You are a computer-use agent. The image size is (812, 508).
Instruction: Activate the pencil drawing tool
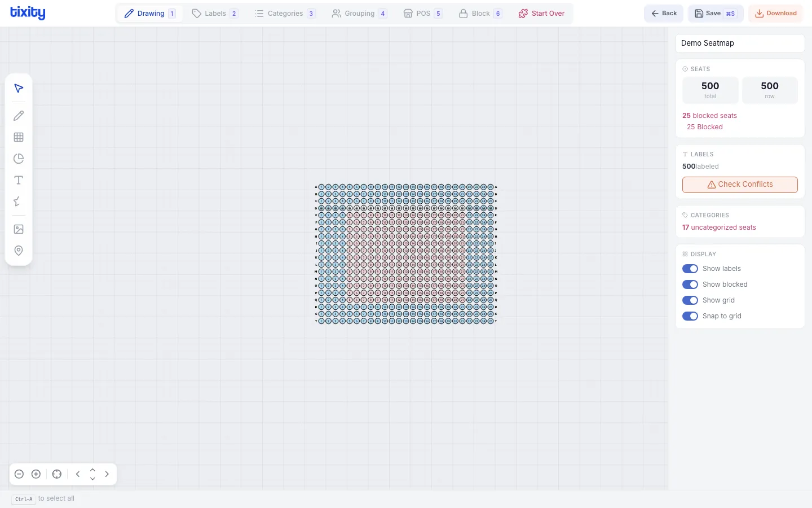tap(18, 116)
